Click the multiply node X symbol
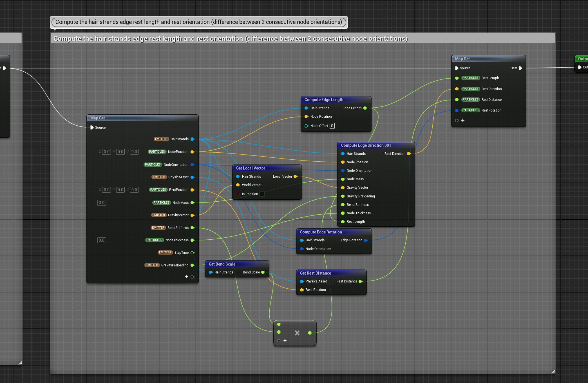 coord(297,333)
